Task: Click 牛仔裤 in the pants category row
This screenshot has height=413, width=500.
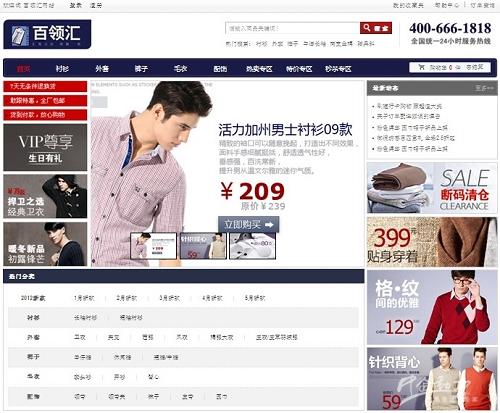Action: pos(82,357)
